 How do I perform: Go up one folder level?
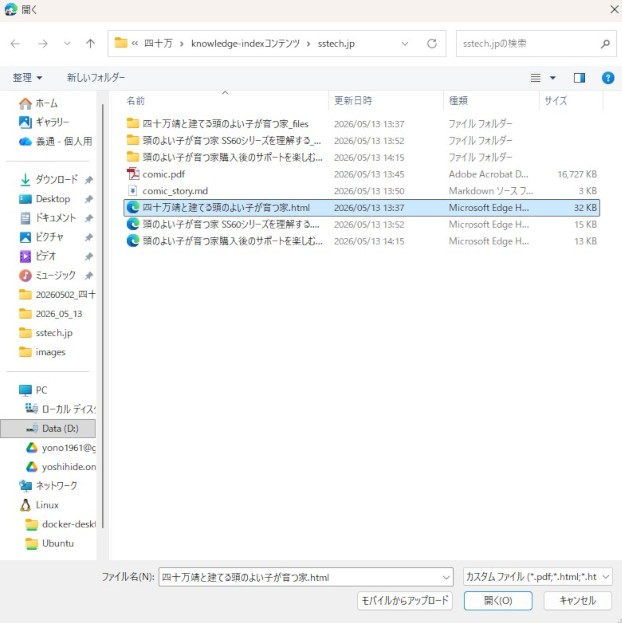90,43
